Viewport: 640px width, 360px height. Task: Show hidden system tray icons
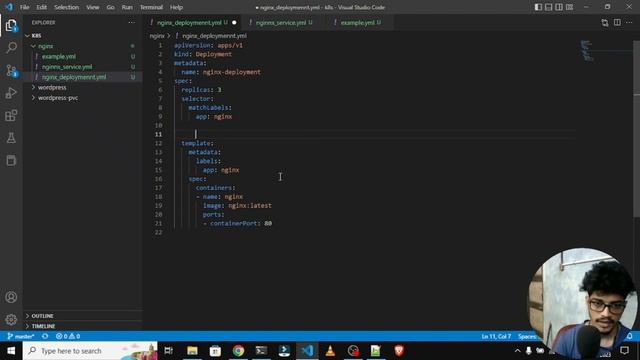pos(517,351)
